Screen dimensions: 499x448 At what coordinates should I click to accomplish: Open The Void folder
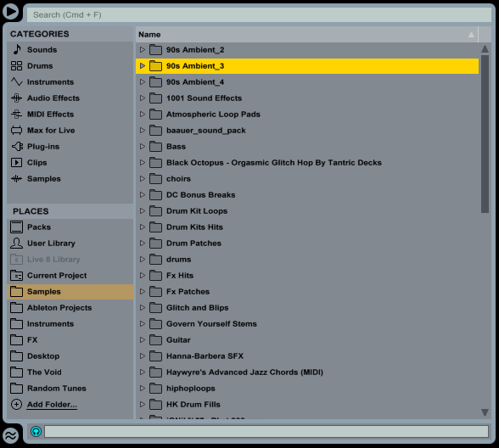point(70,372)
